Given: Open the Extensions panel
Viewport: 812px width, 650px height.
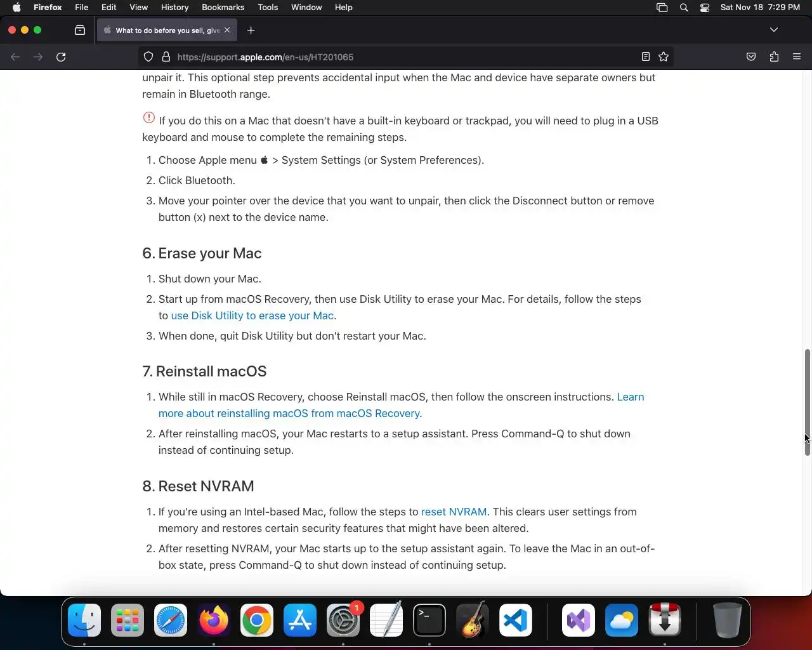Looking at the screenshot, I should point(774,57).
